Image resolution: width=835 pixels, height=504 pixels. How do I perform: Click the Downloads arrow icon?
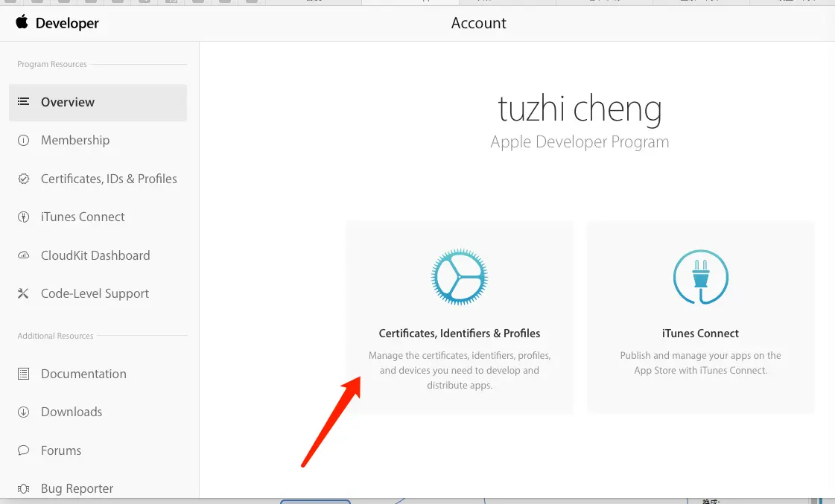tap(23, 412)
